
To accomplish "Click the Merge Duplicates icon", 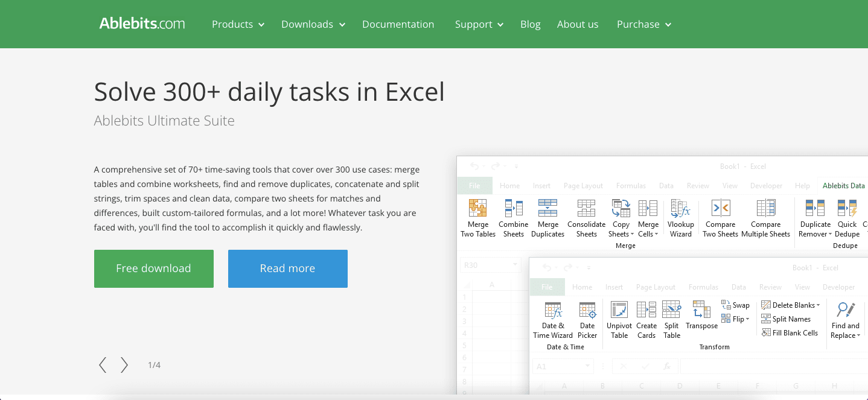I will pyautogui.click(x=547, y=218).
